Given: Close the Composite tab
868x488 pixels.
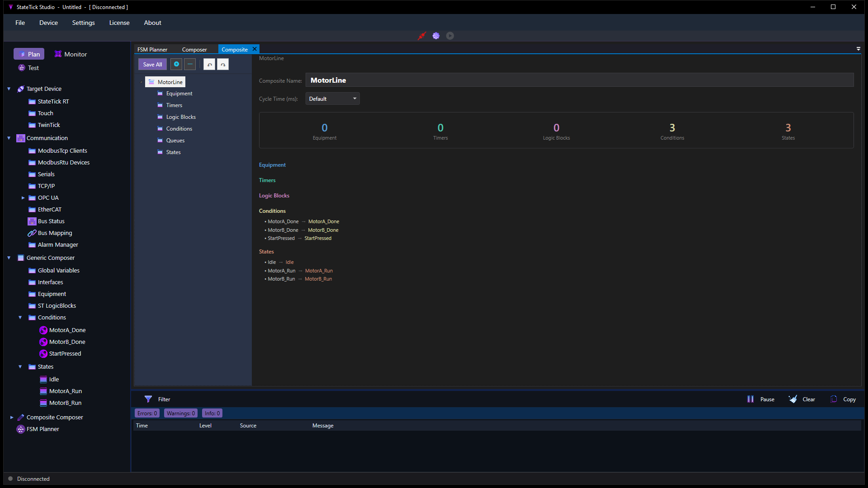Looking at the screenshot, I should coord(255,49).
